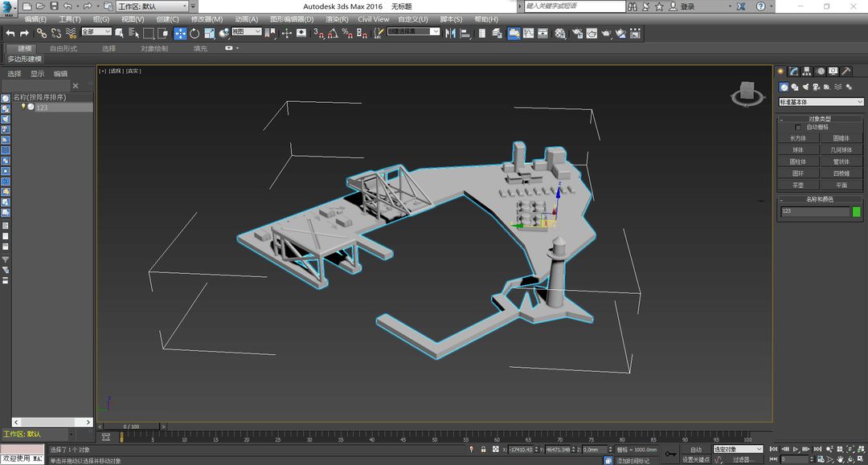The image size is (868, 465).
Task: Open the Curve Editor icon
Action: (x=529, y=33)
